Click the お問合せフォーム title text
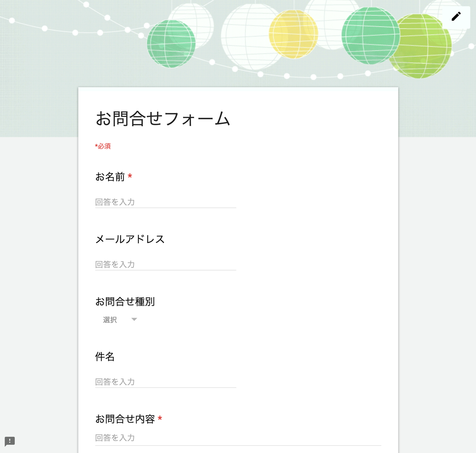Screen dimensions: 476x453 pyautogui.click(x=163, y=119)
